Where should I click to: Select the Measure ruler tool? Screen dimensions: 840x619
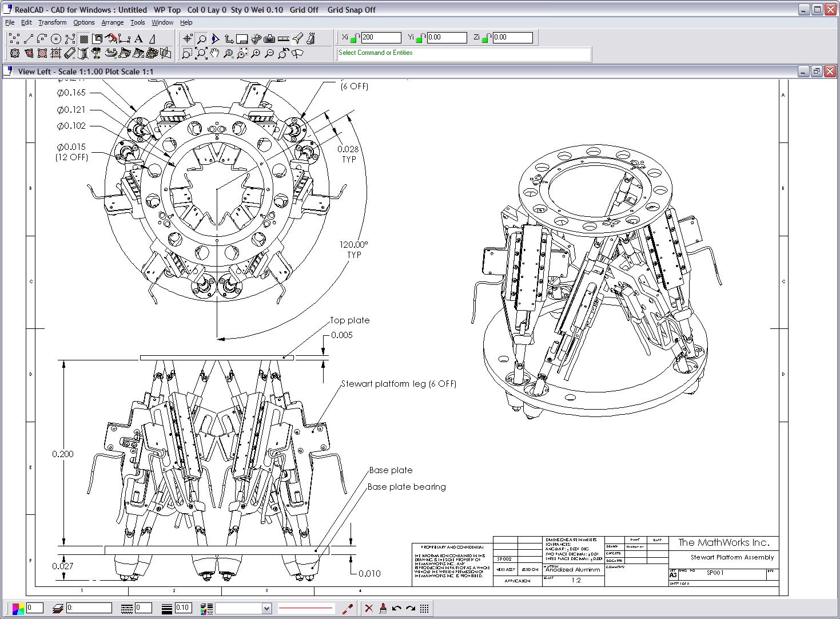(284, 40)
